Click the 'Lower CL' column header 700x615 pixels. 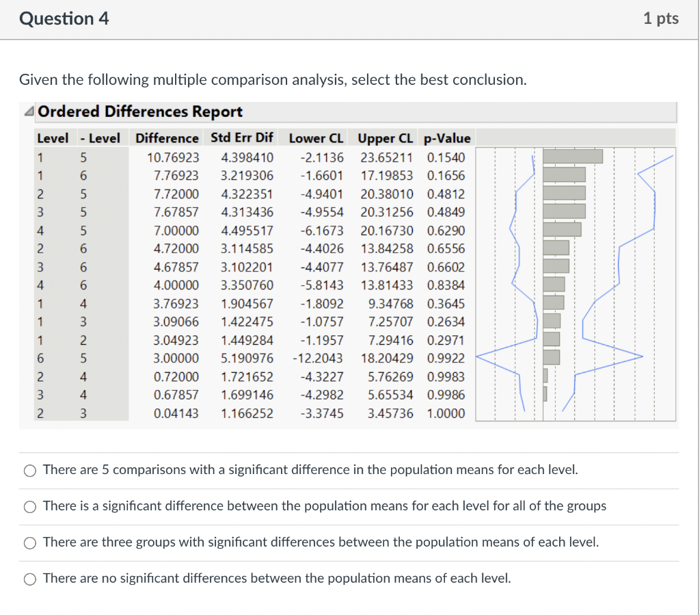coord(316,138)
